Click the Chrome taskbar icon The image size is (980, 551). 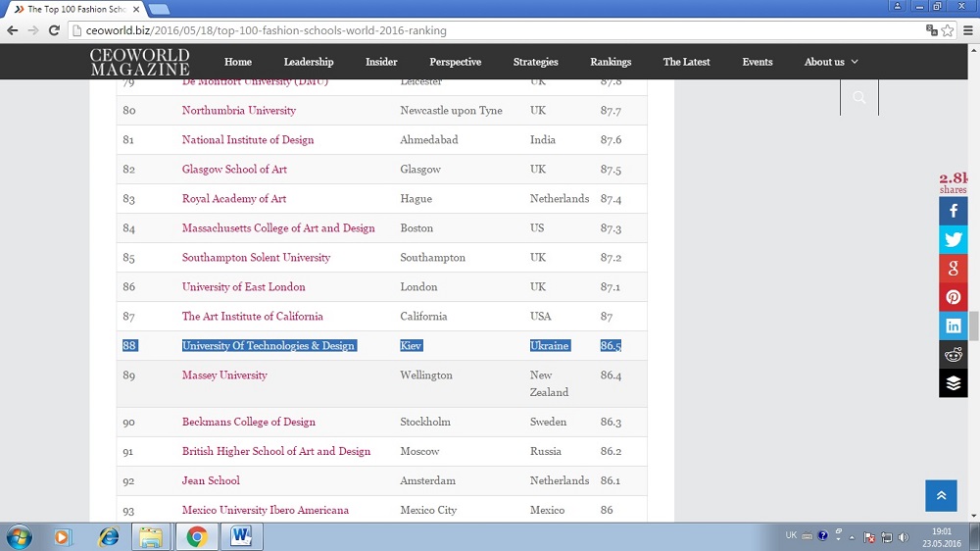(x=196, y=537)
